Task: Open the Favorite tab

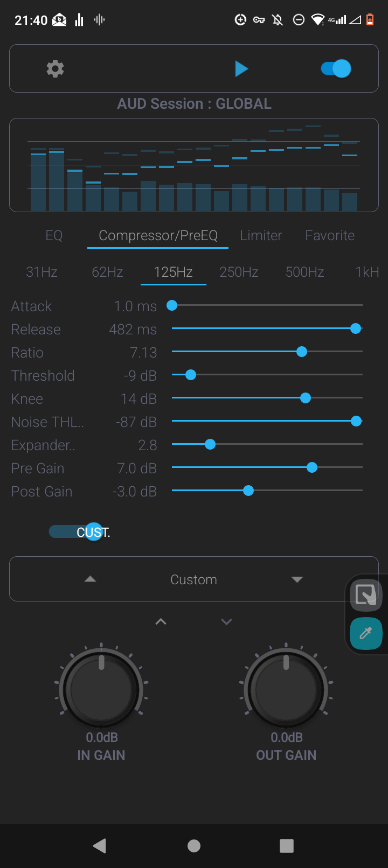Action: click(330, 235)
